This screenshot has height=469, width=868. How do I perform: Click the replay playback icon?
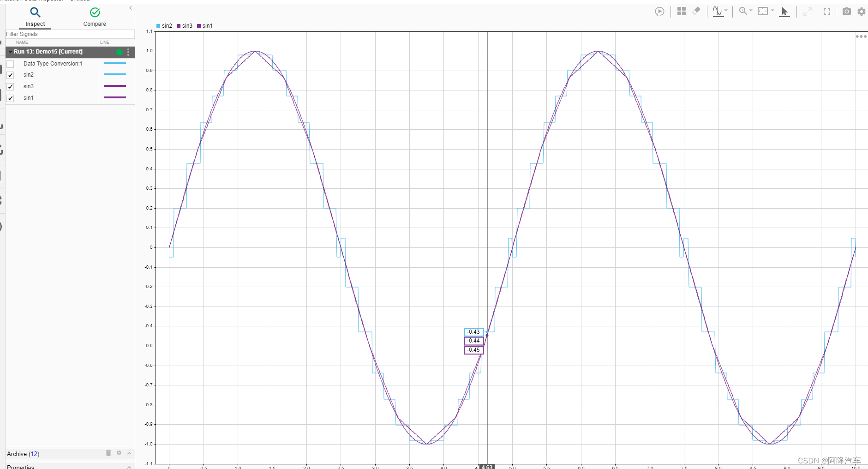[659, 12]
